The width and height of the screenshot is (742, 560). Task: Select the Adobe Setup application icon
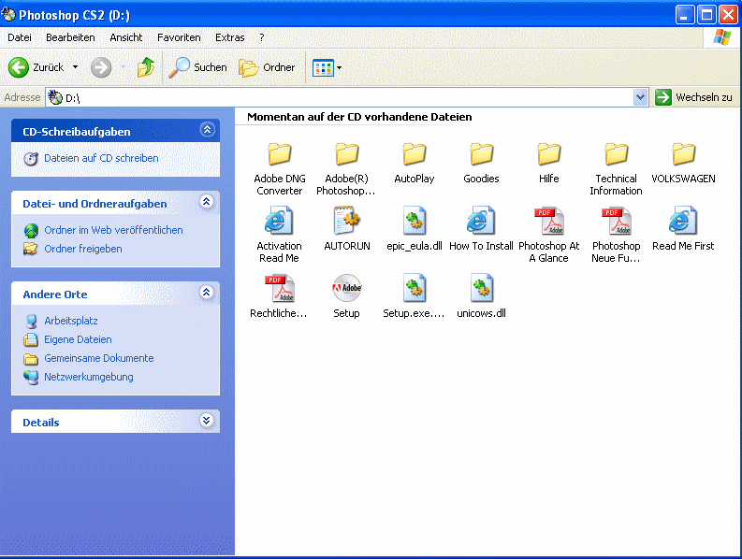347,288
